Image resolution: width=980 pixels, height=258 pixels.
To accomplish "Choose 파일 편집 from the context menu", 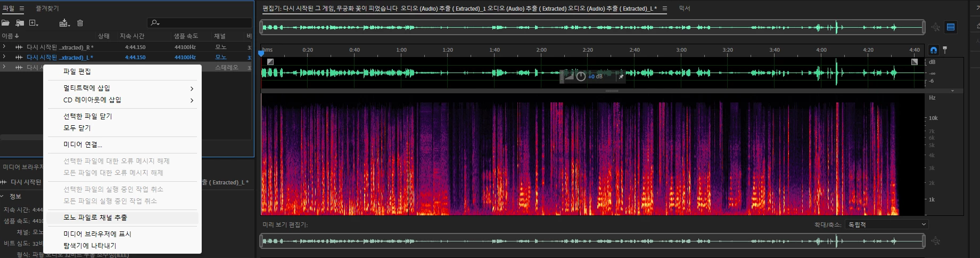I will coord(122,71).
